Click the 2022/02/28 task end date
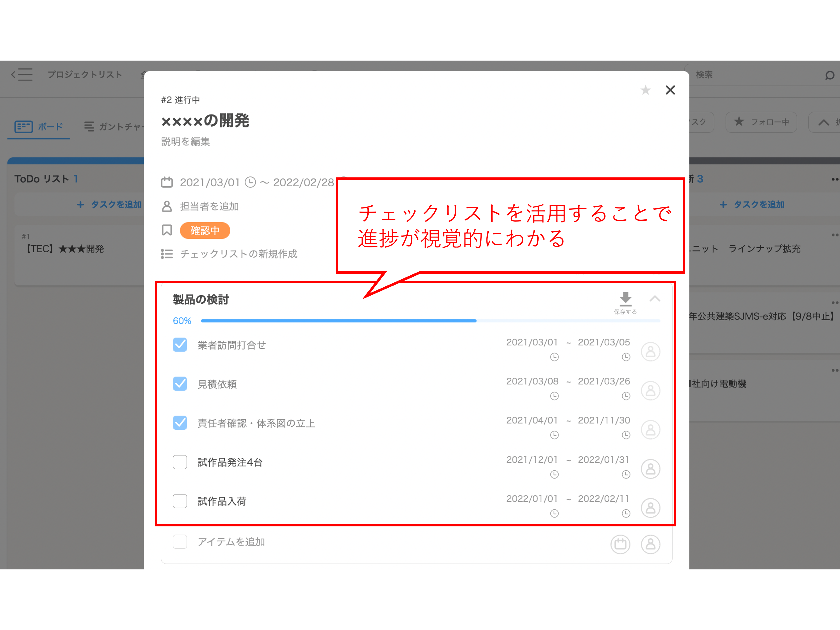Image resolution: width=840 pixels, height=630 pixels. 303,183
